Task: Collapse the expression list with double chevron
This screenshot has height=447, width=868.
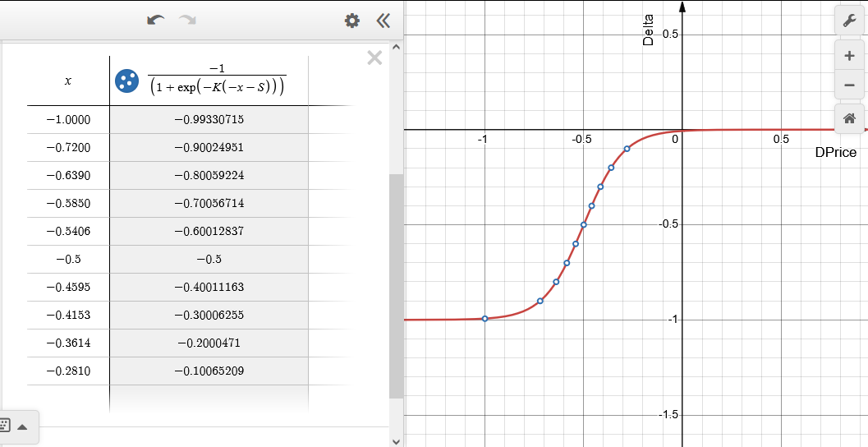Action: 383,21
